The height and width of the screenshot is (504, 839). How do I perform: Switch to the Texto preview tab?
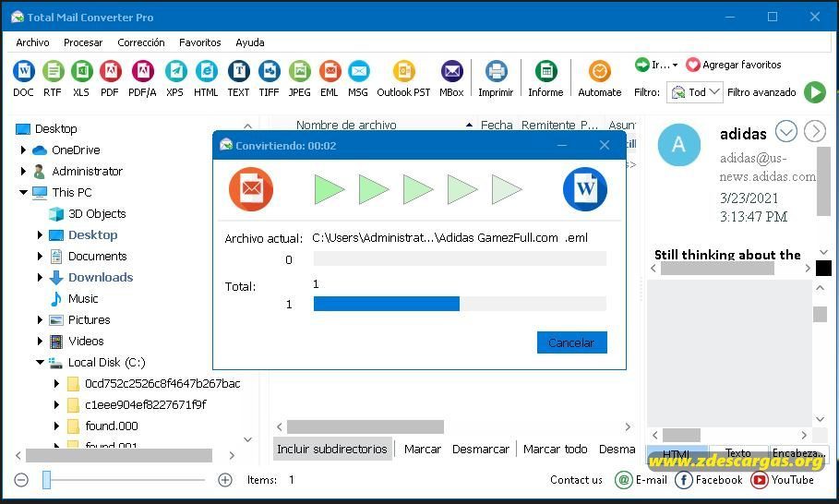737,452
